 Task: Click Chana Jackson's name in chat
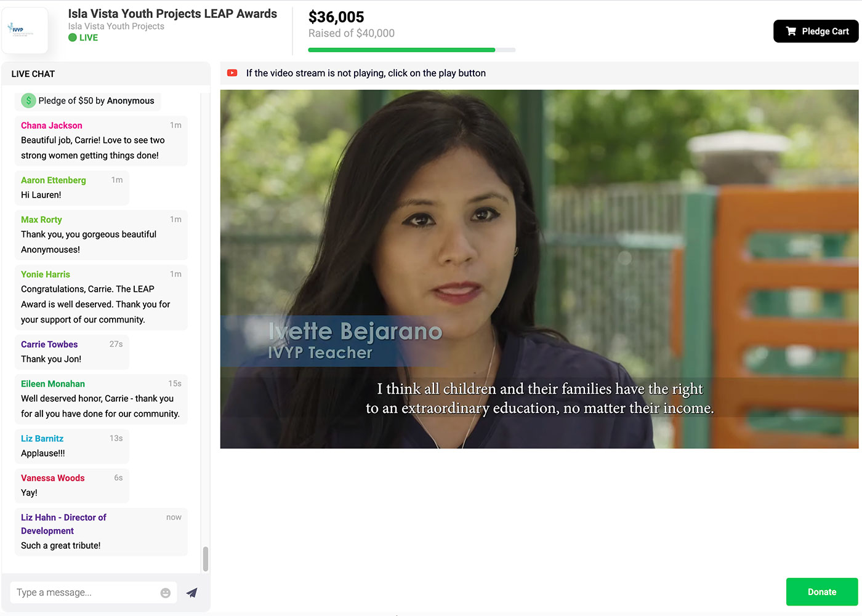(x=52, y=126)
